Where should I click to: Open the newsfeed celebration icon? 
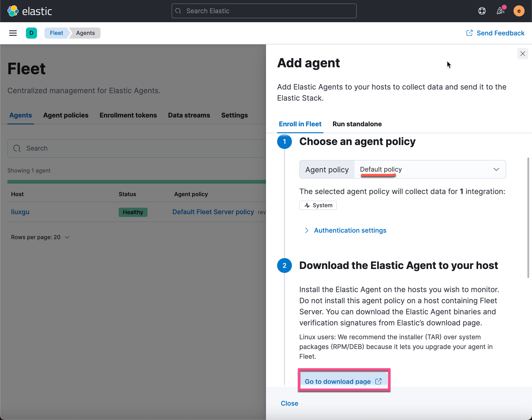(x=500, y=11)
